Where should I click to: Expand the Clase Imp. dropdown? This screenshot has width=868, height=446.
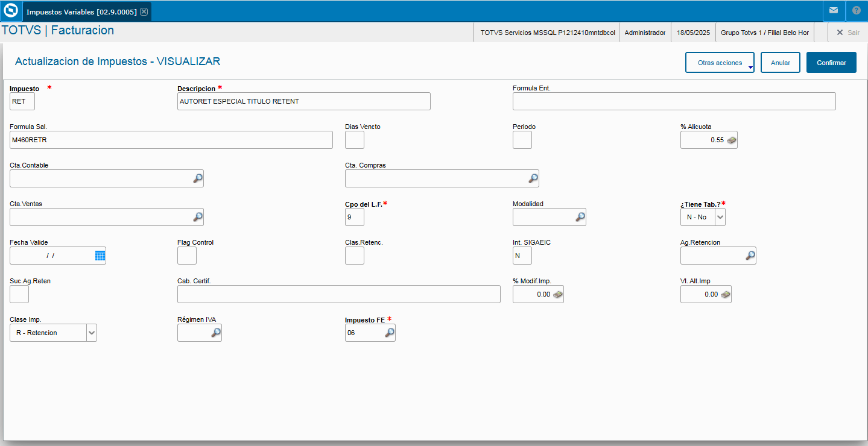(92, 333)
